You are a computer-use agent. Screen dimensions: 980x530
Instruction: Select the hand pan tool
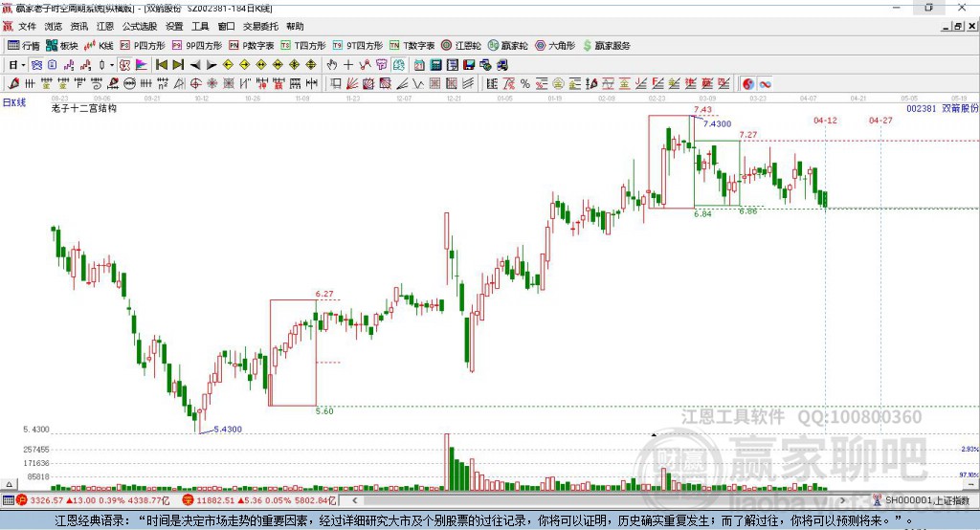tap(331, 65)
